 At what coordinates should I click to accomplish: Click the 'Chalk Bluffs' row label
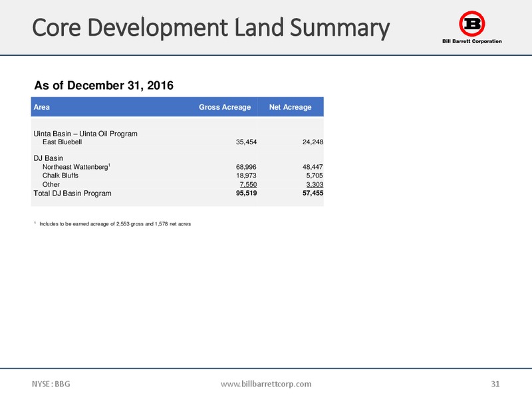click(x=61, y=176)
